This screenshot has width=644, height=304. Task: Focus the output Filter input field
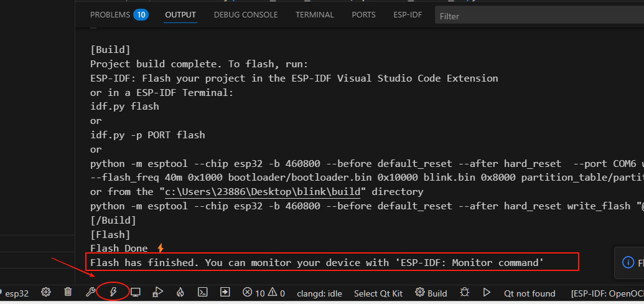[539, 16]
